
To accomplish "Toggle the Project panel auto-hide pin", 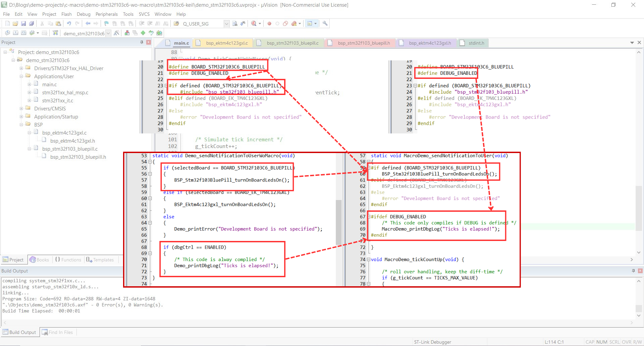I will (142, 42).
